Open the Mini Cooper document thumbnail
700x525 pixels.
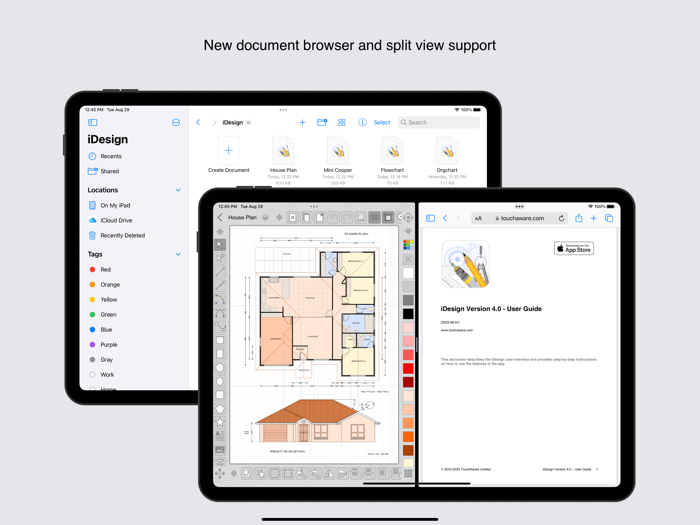(x=338, y=151)
